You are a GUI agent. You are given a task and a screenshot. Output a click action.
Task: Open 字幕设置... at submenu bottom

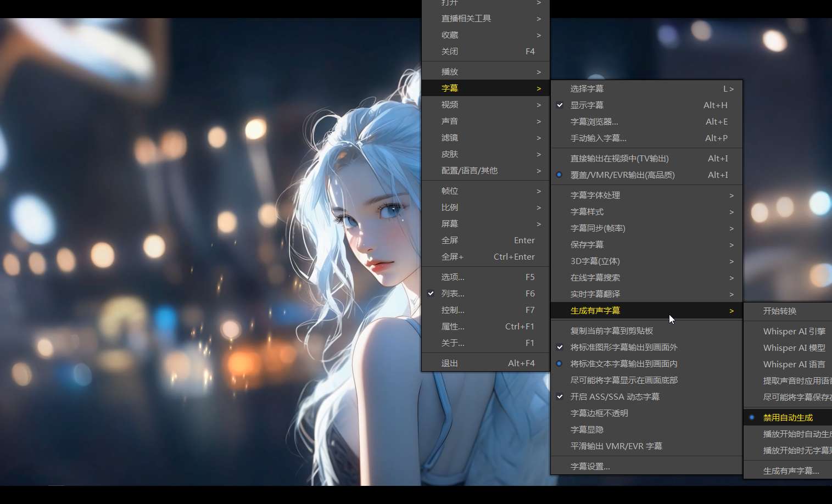click(x=646, y=466)
